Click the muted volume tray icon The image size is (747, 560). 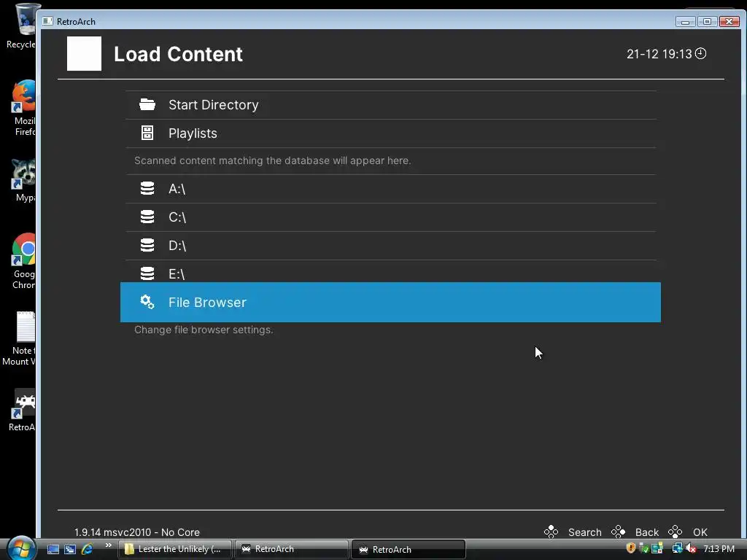[x=691, y=548]
